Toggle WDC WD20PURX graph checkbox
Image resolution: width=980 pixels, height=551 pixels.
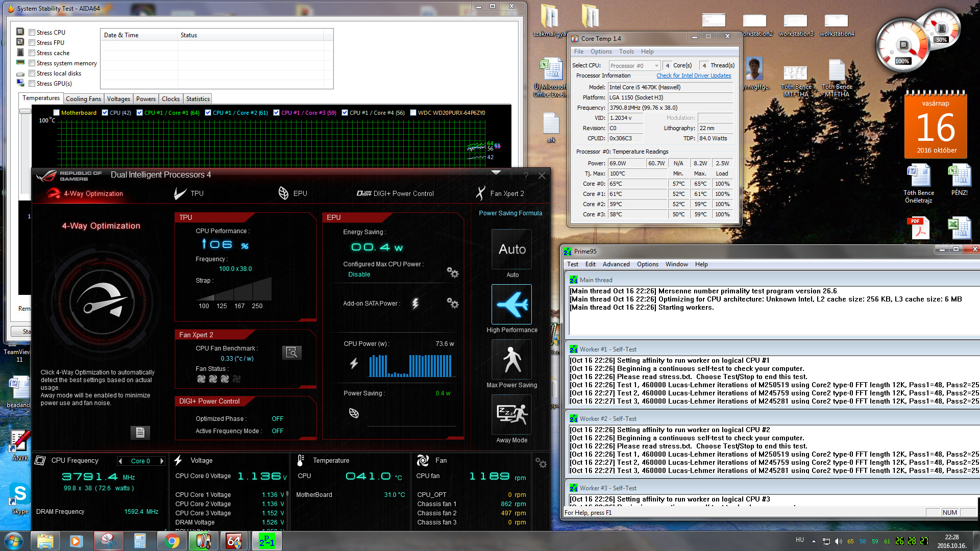(413, 113)
